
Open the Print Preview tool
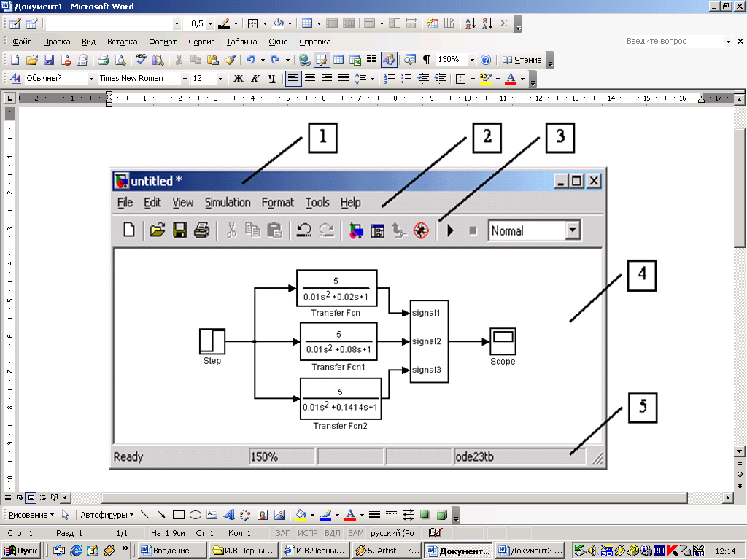[x=120, y=60]
